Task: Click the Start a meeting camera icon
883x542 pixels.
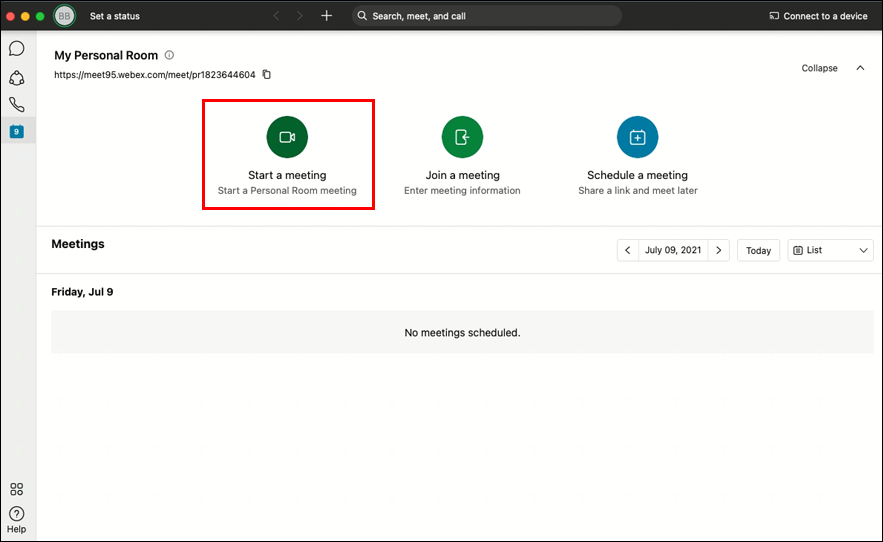Action: coord(287,137)
